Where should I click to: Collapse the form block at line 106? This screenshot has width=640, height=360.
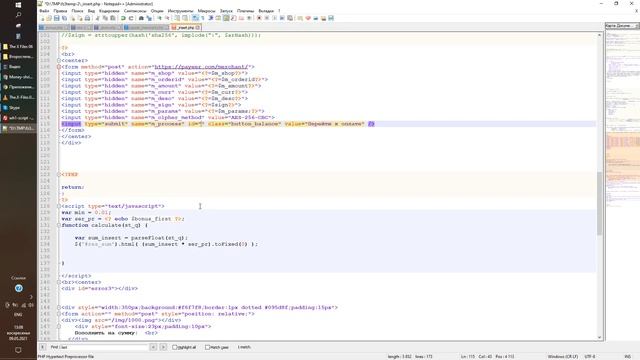tap(59, 67)
